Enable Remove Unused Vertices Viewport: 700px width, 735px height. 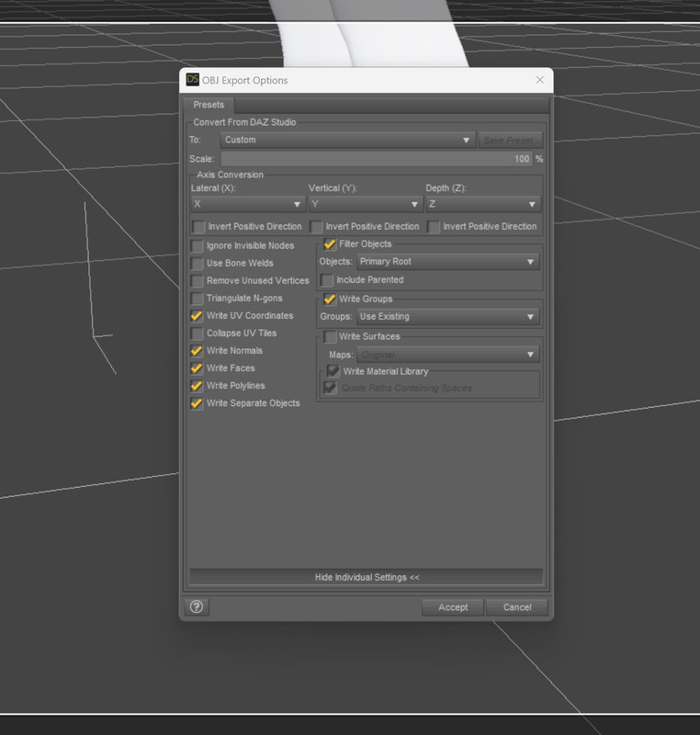pos(197,281)
